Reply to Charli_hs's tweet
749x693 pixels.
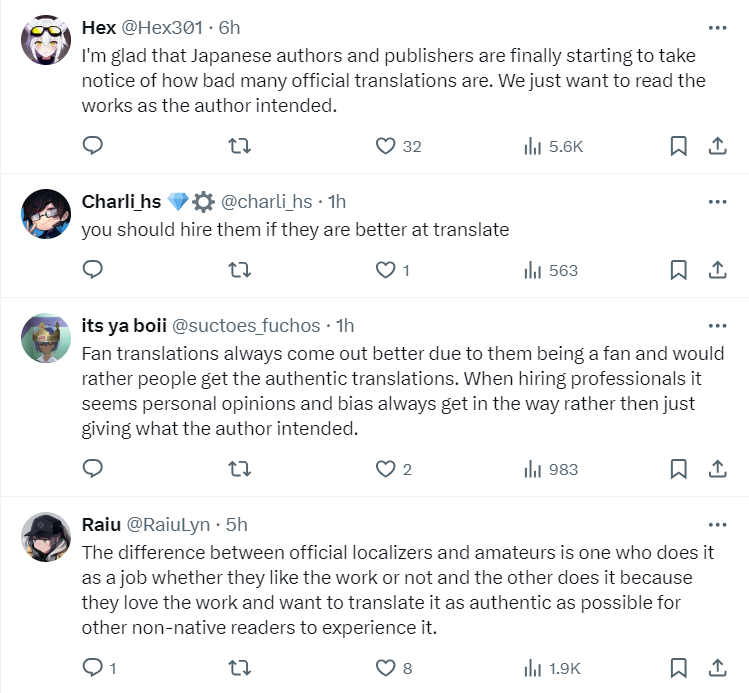pyautogui.click(x=93, y=270)
